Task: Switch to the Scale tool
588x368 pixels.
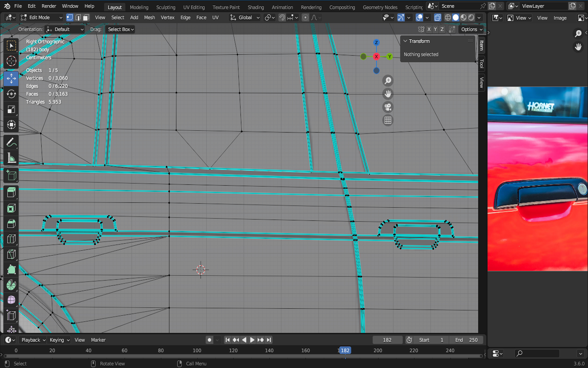Action: [x=11, y=110]
